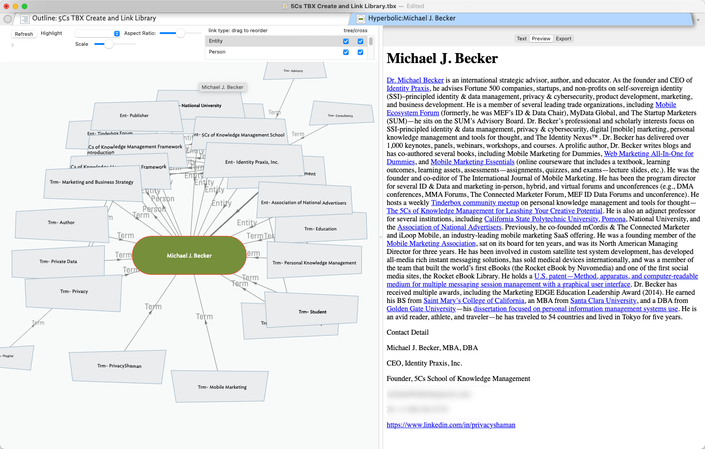The width and height of the screenshot is (705, 449).
Task: Click the Outline tab's document icon
Action: tap(25, 19)
